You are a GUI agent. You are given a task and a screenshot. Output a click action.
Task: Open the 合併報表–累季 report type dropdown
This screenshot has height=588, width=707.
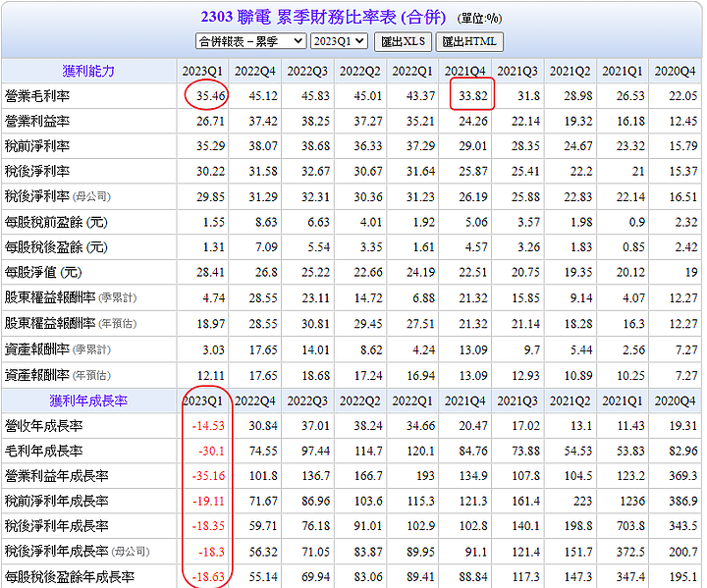point(250,41)
